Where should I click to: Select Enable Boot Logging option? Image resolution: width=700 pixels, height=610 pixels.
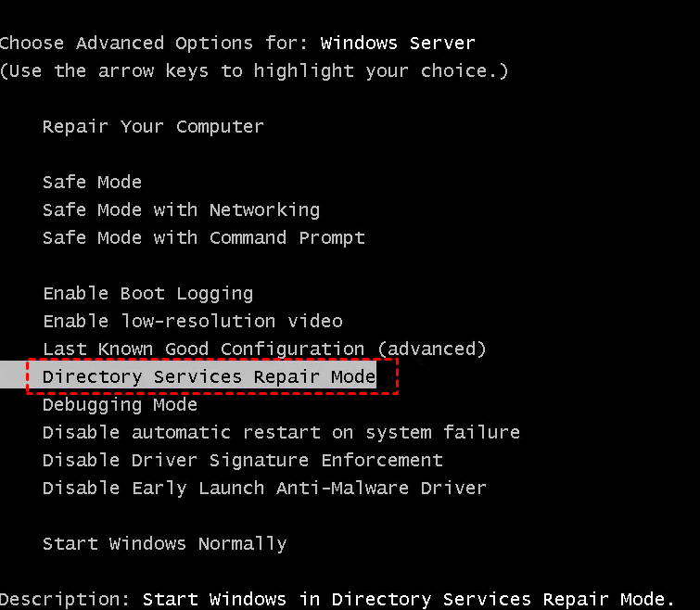point(147,294)
